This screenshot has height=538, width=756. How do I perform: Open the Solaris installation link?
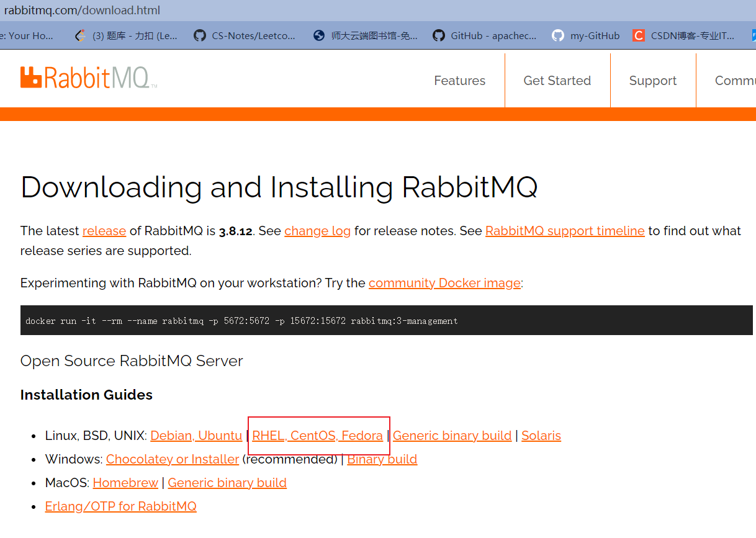pos(541,436)
